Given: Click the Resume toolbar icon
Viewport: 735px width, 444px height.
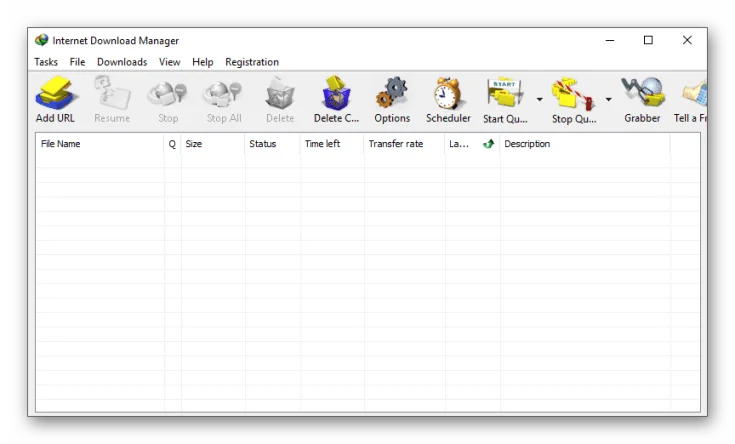Looking at the screenshot, I should [112, 93].
